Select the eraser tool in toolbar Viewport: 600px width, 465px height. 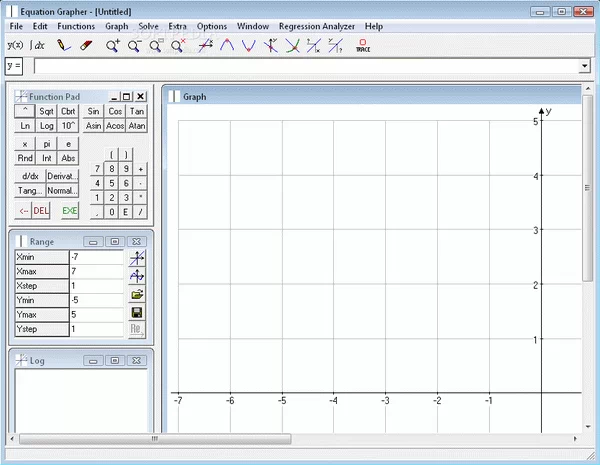click(x=86, y=45)
